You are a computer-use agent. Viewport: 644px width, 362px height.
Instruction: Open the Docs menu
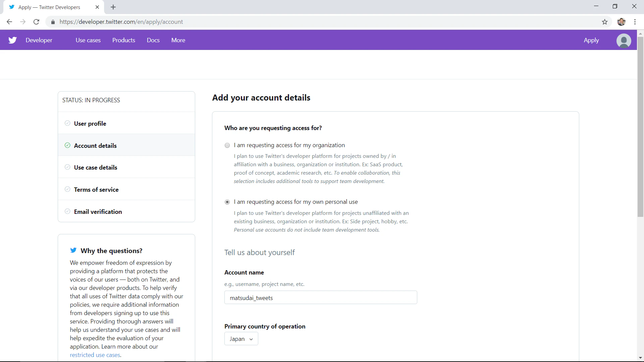153,40
